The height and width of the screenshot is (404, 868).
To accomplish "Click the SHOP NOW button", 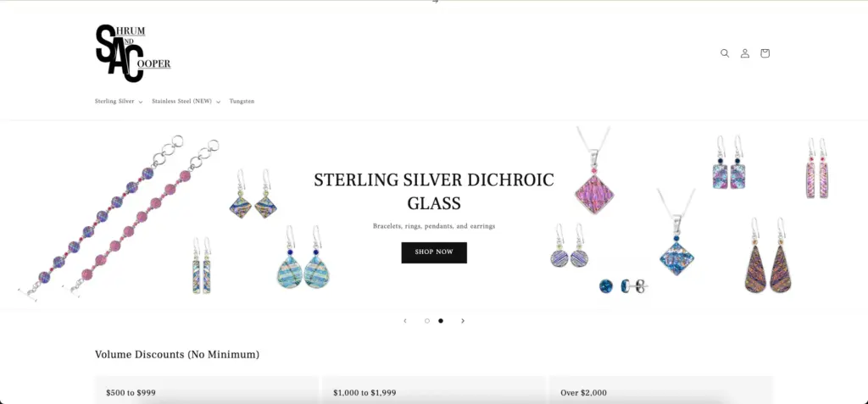I will (x=434, y=252).
